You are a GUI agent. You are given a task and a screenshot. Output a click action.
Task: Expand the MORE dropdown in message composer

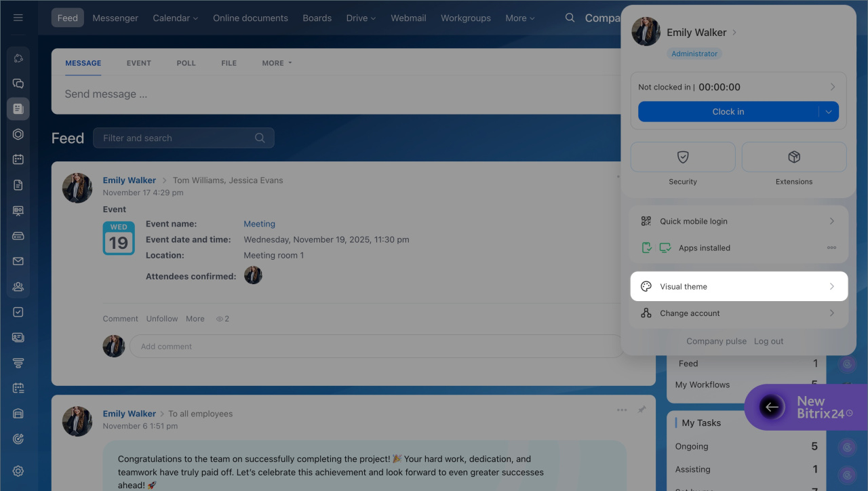point(277,63)
